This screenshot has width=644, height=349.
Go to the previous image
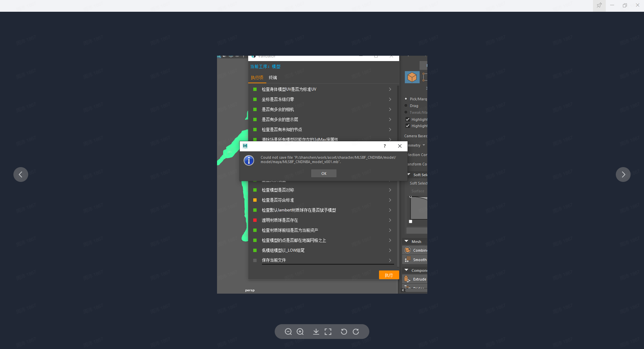tap(21, 174)
